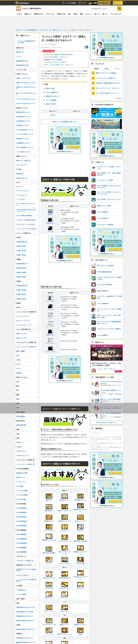
Task: Click the yellow search magnifier button
Action: (x=120, y=8)
